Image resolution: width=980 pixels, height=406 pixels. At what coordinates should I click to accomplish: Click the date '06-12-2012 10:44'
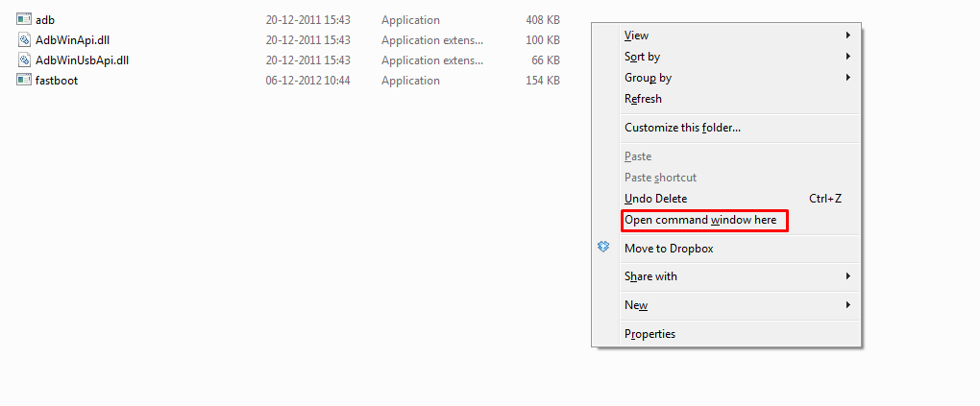(x=308, y=81)
